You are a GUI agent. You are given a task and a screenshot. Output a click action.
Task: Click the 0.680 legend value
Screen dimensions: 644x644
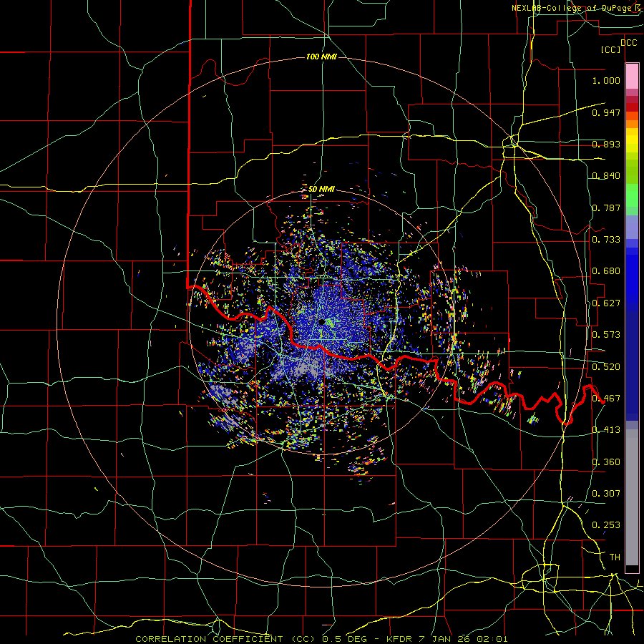pos(606,271)
